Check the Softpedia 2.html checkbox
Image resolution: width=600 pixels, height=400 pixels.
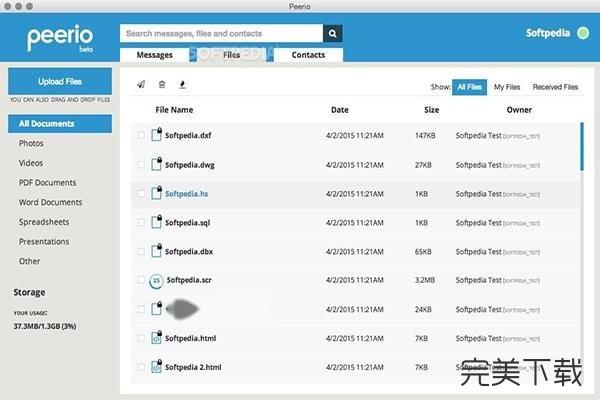(x=141, y=367)
